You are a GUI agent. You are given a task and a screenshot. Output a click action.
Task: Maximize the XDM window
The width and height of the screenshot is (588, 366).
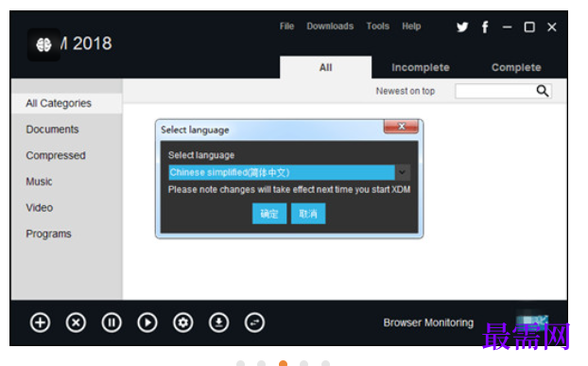(x=529, y=27)
